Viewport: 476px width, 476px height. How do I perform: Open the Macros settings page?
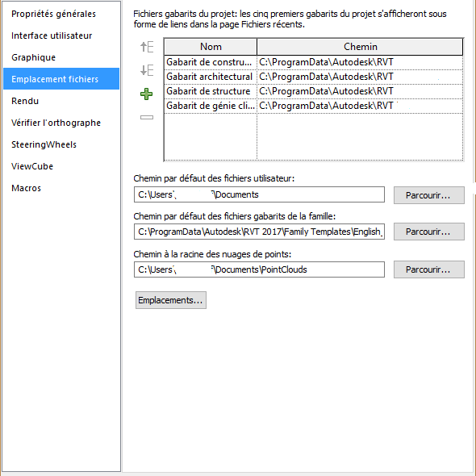26,188
